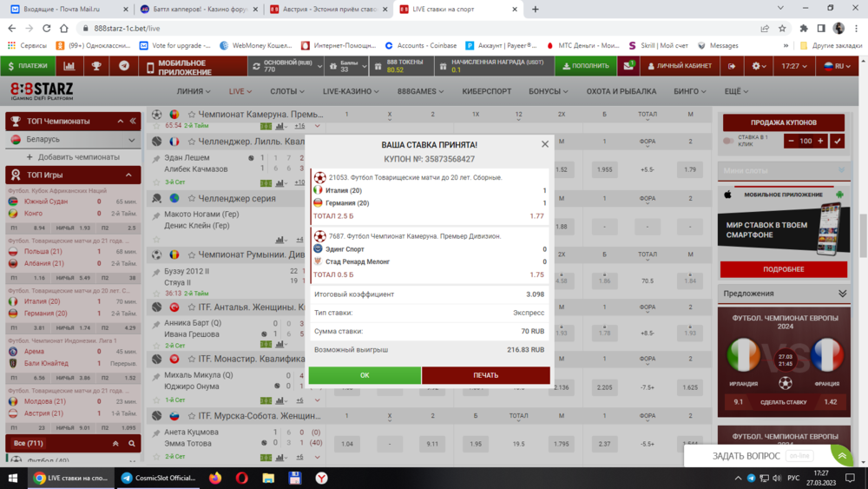Open File Explorer from the taskbar
868x489 pixels.
(x=268, y=478)
